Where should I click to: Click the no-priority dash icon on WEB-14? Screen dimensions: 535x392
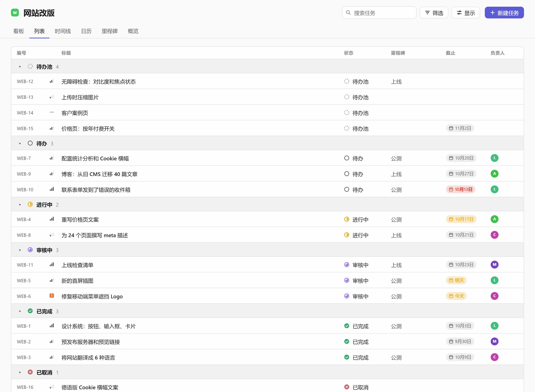coord(52,113)
